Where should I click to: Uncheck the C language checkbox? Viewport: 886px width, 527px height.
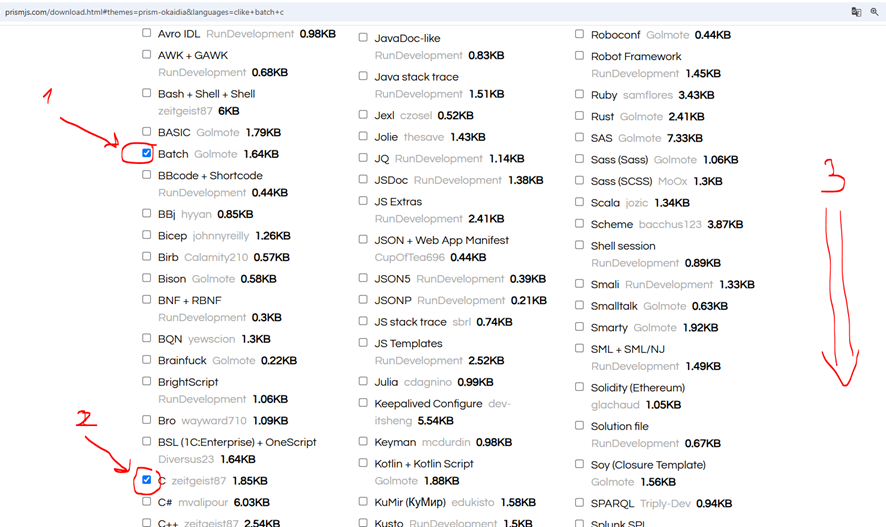[x=147, y=480]
